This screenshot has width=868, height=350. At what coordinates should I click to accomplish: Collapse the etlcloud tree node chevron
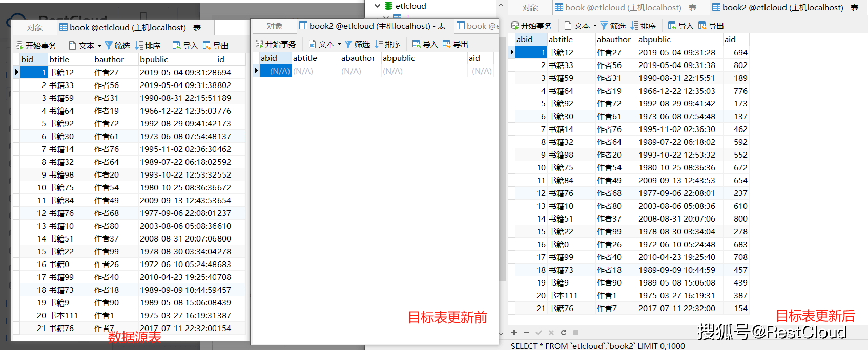[x=377, y=6]
